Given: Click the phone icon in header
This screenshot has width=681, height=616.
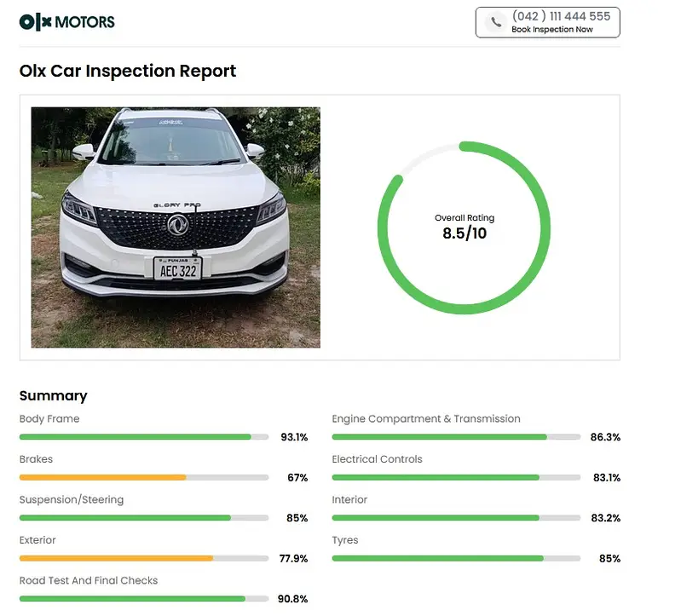Looking at the screenshot, I should point(495,23).
